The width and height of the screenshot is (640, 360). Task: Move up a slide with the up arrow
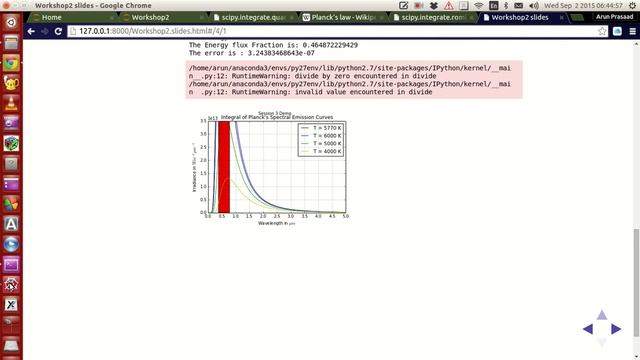pos(602,315)
